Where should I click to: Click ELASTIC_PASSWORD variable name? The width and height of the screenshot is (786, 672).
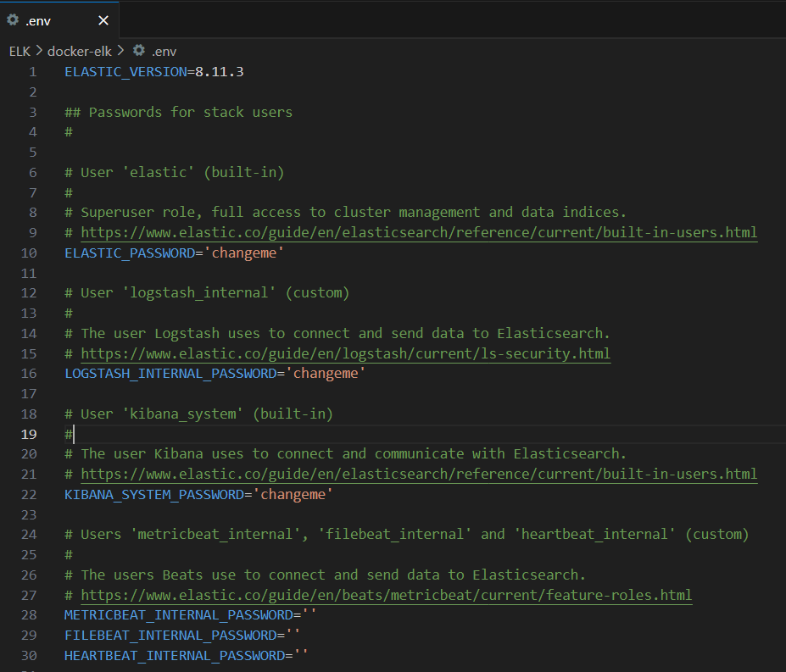(130, 253)
